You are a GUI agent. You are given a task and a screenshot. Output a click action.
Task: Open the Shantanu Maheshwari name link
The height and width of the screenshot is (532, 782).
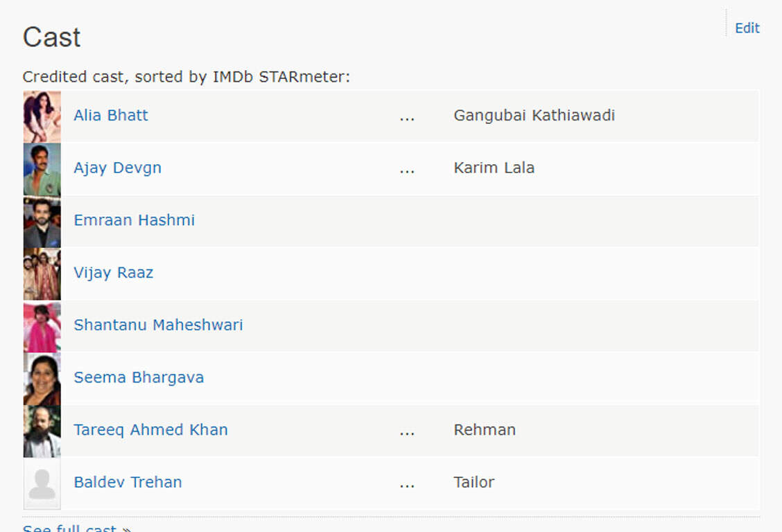pos(158,325)
